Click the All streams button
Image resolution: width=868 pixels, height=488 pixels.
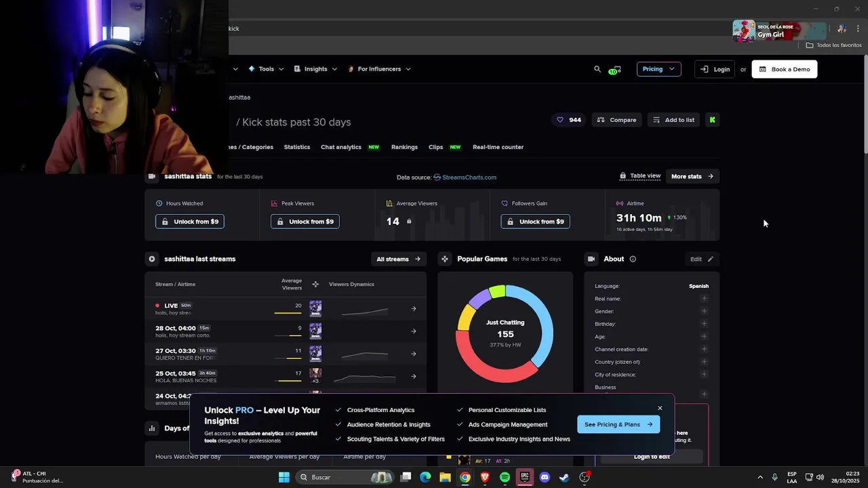(x=398, y=259)
